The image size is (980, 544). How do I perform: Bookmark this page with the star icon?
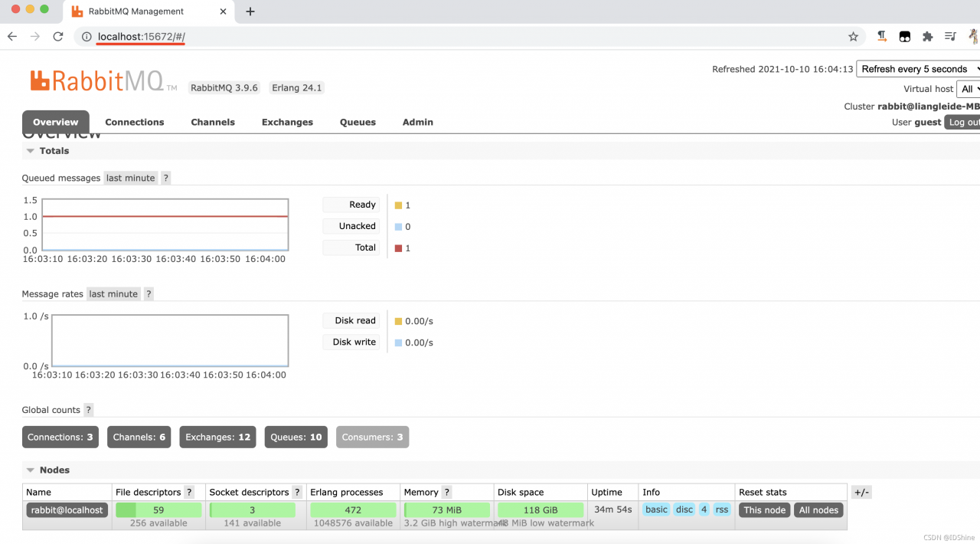point(853,37)
